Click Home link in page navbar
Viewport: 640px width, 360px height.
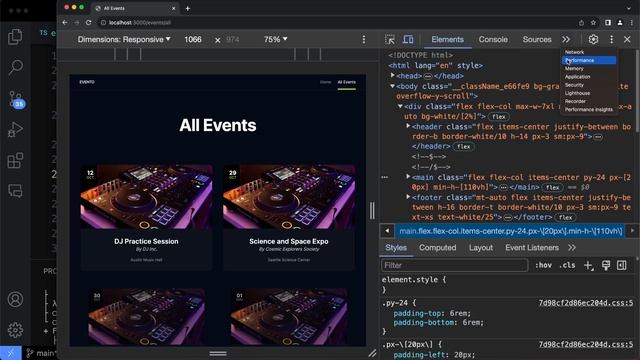(325, 82)
